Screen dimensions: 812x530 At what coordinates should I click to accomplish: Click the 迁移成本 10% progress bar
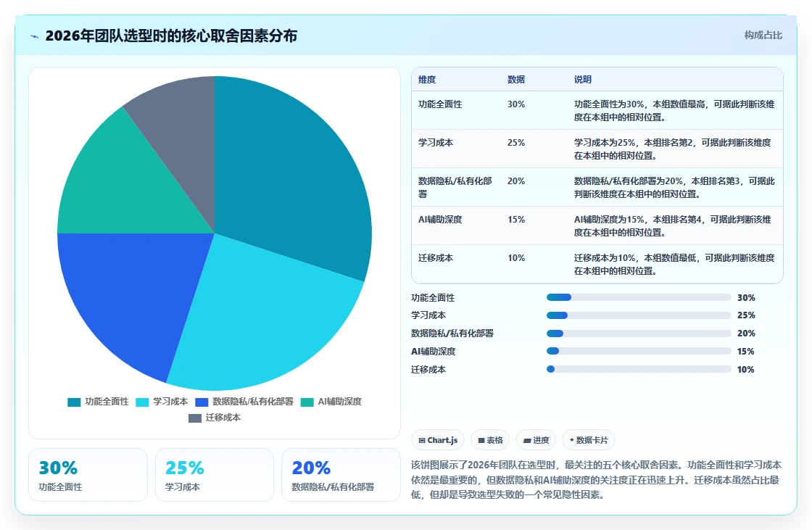pyautogui.click(x=639, y=369)
